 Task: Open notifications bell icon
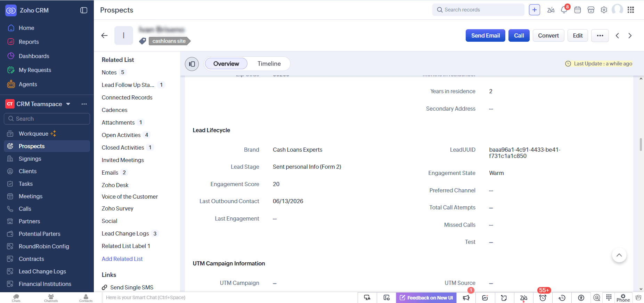(564, 10)
